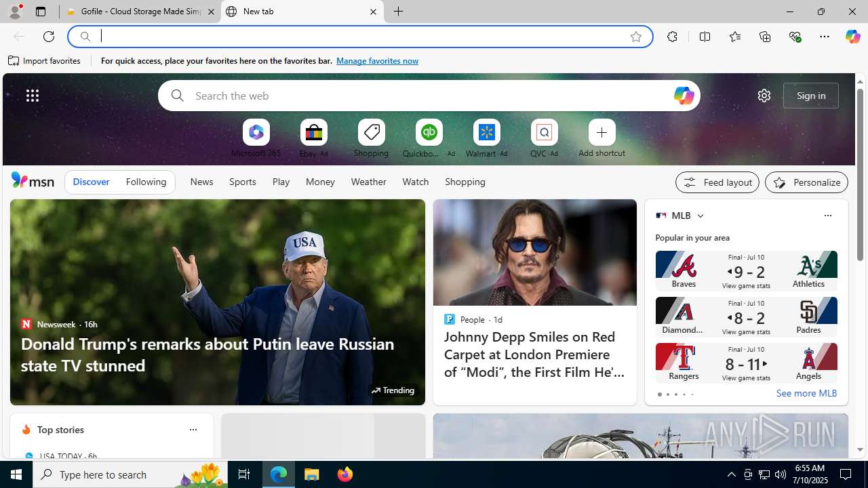Switch to Discover feed tab

tap(91, 182)
